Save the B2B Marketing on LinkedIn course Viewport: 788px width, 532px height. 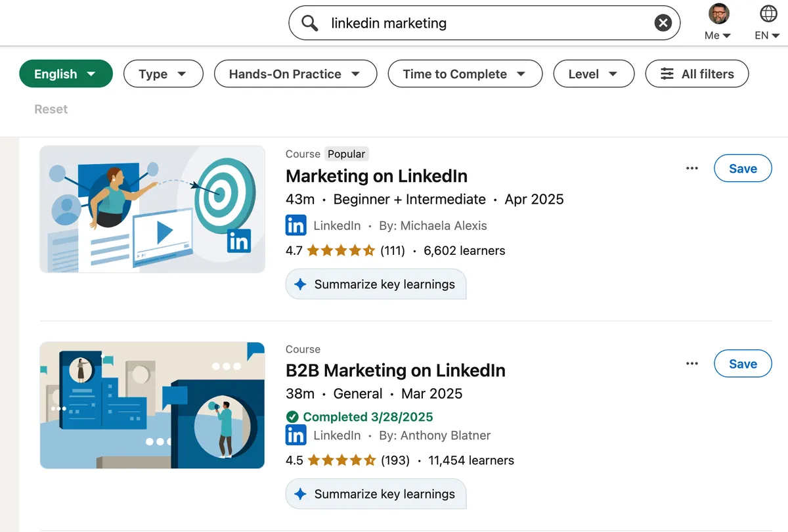tap(743, 363)
